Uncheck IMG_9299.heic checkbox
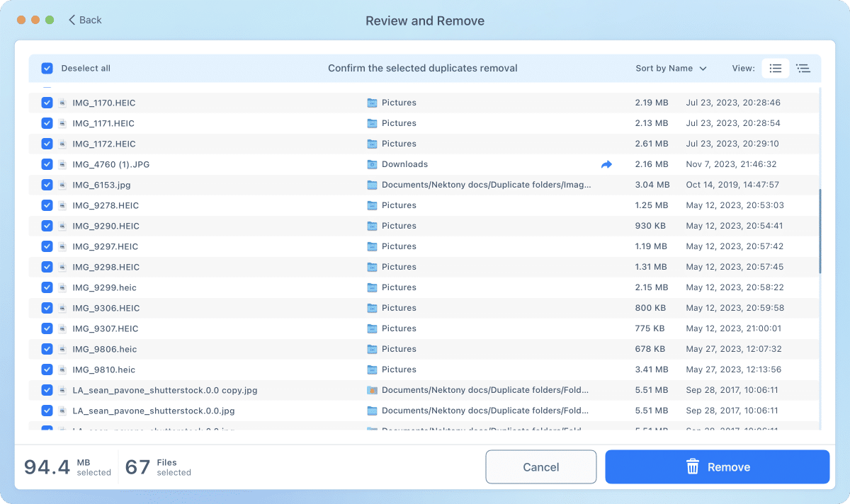The image size is (850, 504). click(47, 287)
